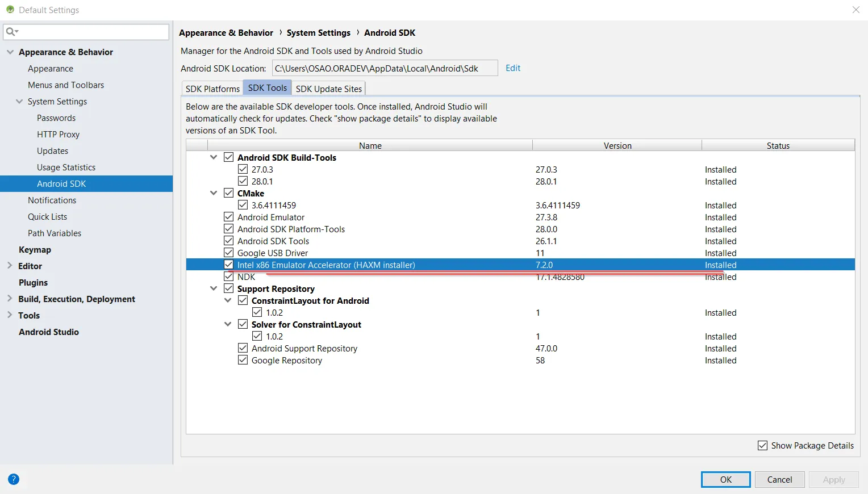Toggle the Google USB Driver checkbox
This screenshot has width=868, height=494.
pos(229,253)
